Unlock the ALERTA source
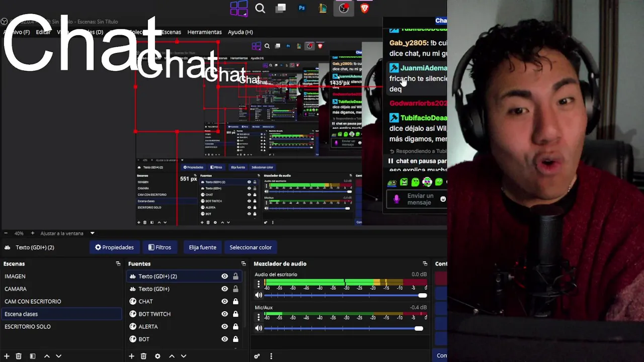 tap(235, 326)
